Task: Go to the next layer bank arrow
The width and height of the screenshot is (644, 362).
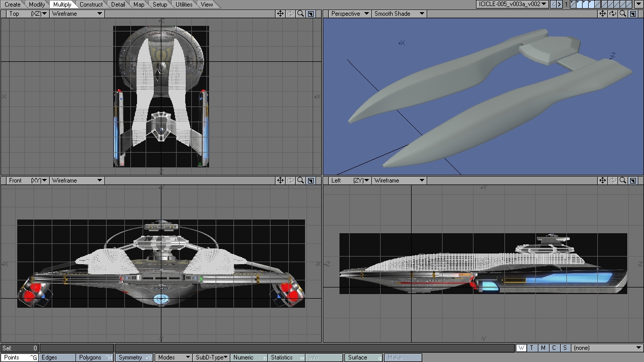Action: coord(559,4)
